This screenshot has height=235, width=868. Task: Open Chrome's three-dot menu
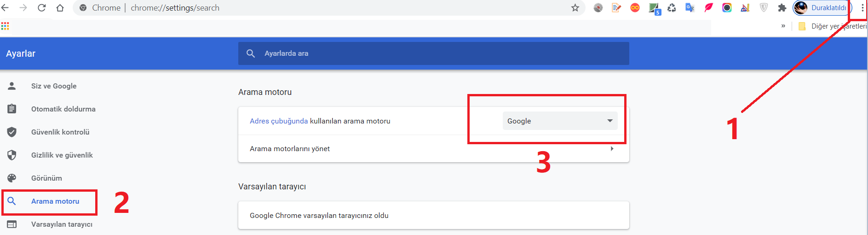coord(862,8)
